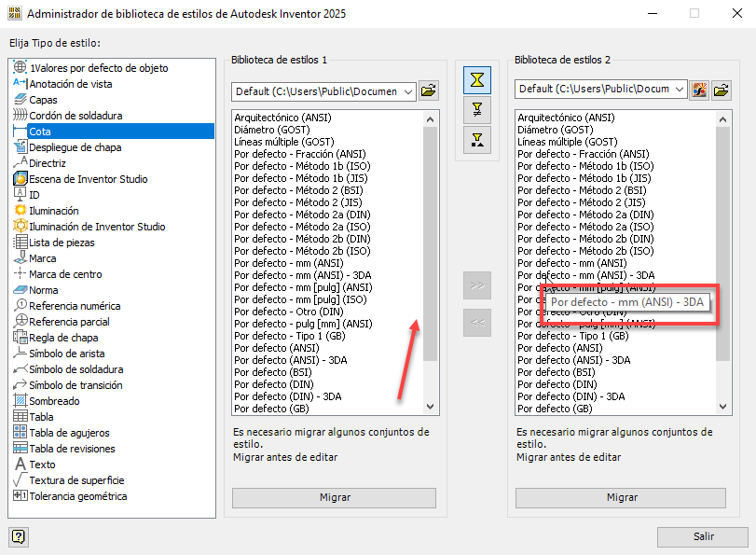Select Líneas múltiple (GOST) in library 2
Image resolution: width=756 pixels, height=555 pixels.
(x=568, y=142)
